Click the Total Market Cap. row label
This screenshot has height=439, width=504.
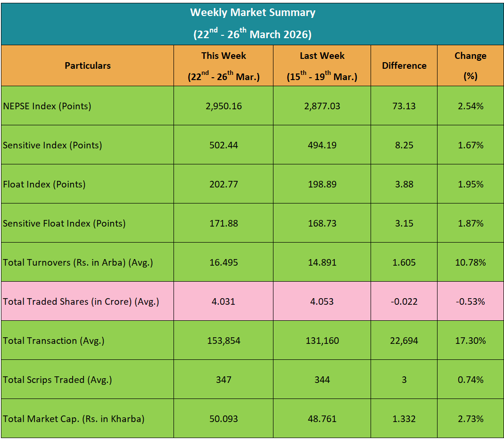click(x=74, y=419)
